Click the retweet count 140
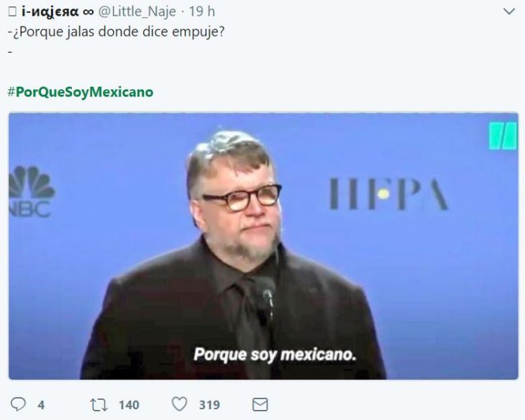Viewport: 525px width, 420px height. tap(129, 405)
